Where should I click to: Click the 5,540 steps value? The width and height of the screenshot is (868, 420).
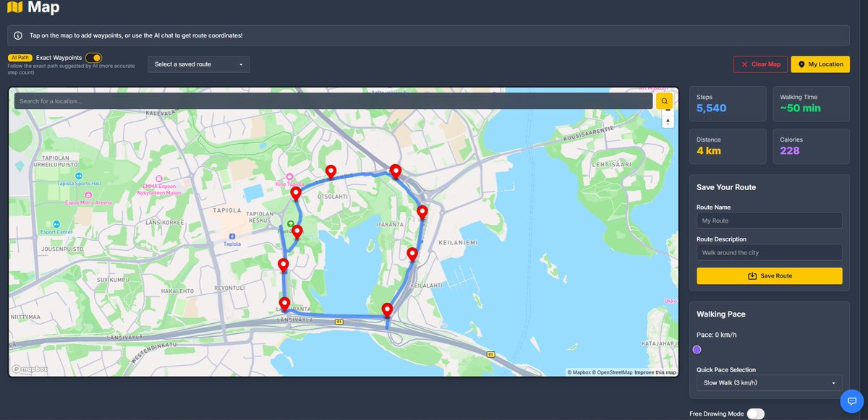point(712,108)
